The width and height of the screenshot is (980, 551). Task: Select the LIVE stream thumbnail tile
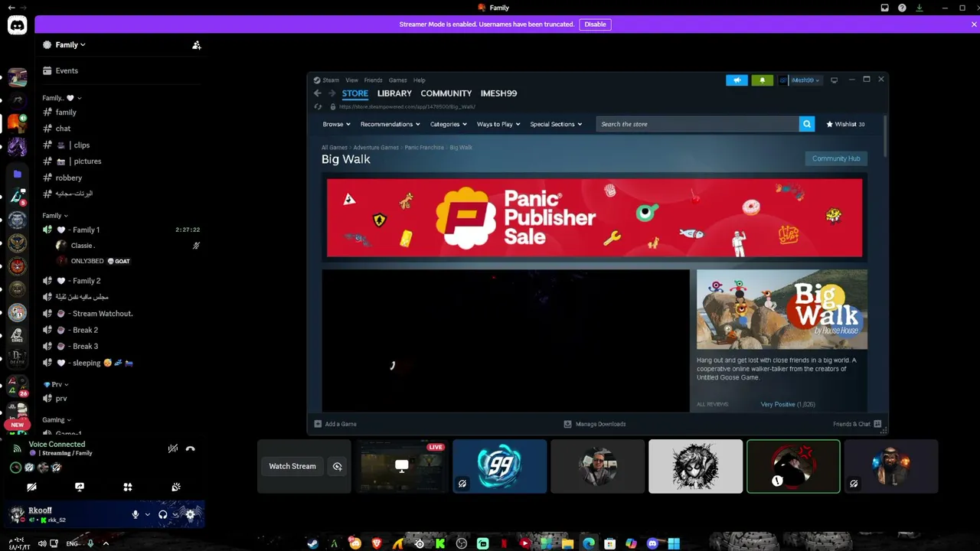(x=402, y=466)
